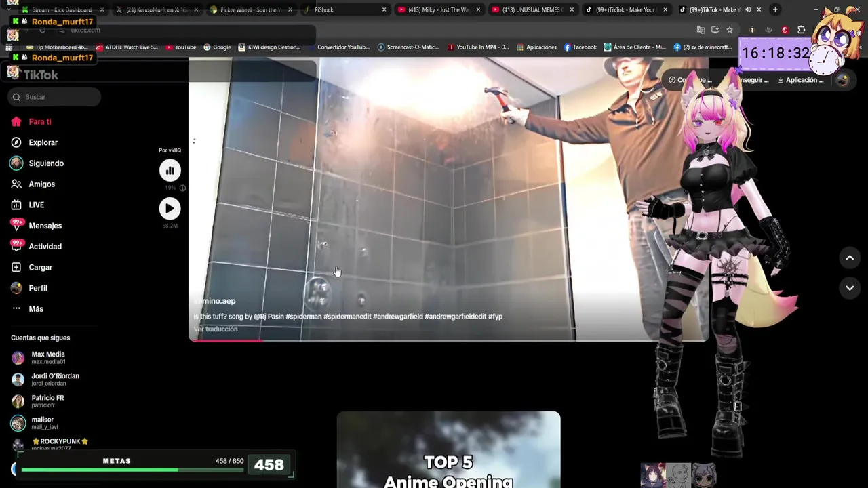The image size is (868, 488).
Task: Open the apps grid in bookmarks bar
Action: (x=9, y=47)
